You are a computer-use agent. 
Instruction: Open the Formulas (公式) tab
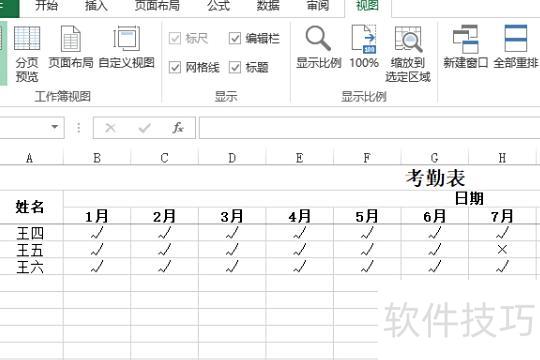(x=218, y=6)
